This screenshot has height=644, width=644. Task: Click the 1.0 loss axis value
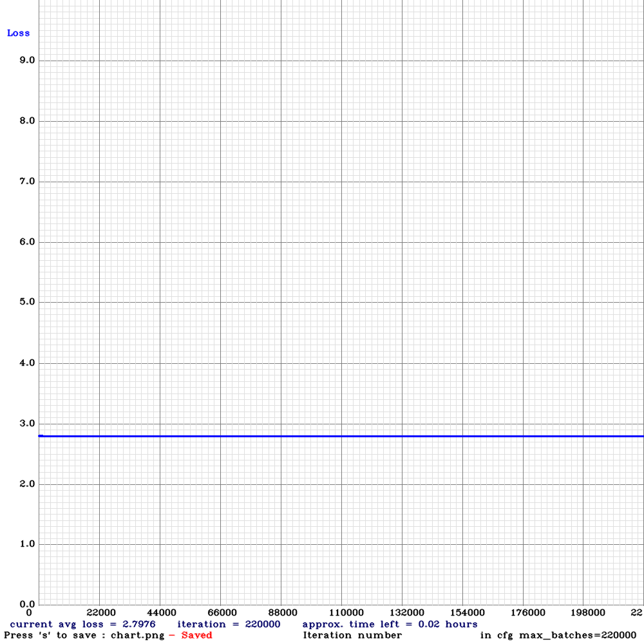(27, 544)
